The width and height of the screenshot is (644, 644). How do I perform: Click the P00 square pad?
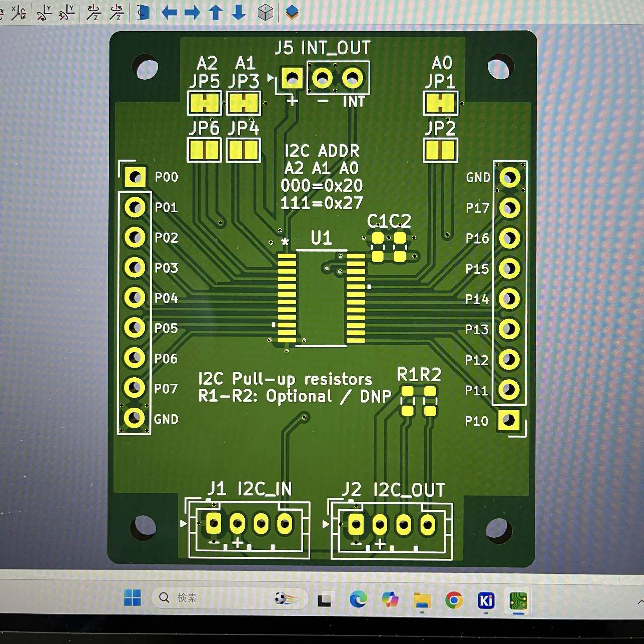tap(135, 177)
